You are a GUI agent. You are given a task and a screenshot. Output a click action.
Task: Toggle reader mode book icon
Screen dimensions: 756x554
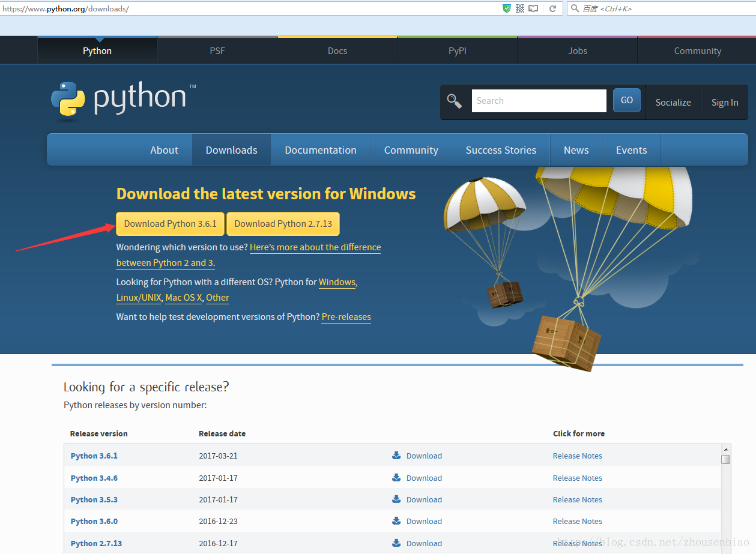coord(533,8)
